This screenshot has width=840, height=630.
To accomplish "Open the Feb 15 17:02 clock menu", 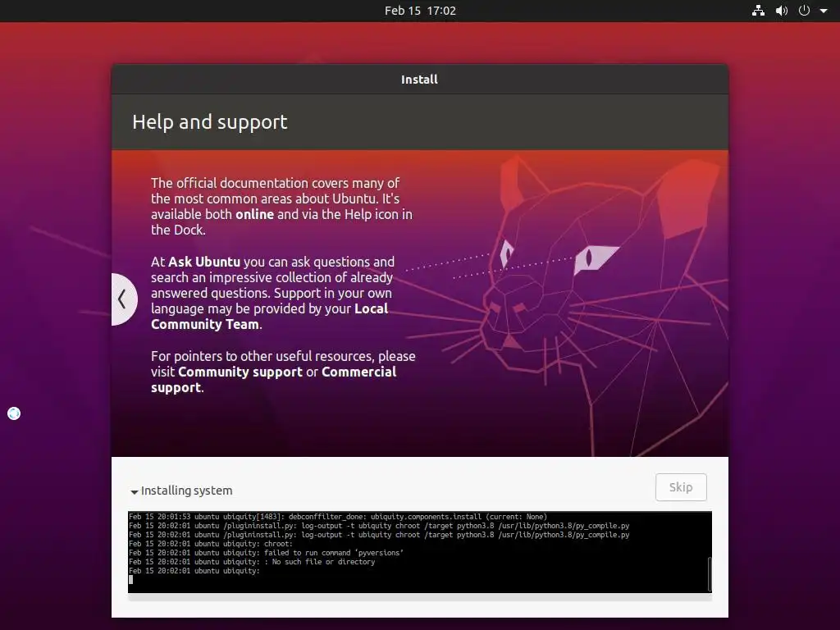I will pyautogui.click(x=420, y=11).
